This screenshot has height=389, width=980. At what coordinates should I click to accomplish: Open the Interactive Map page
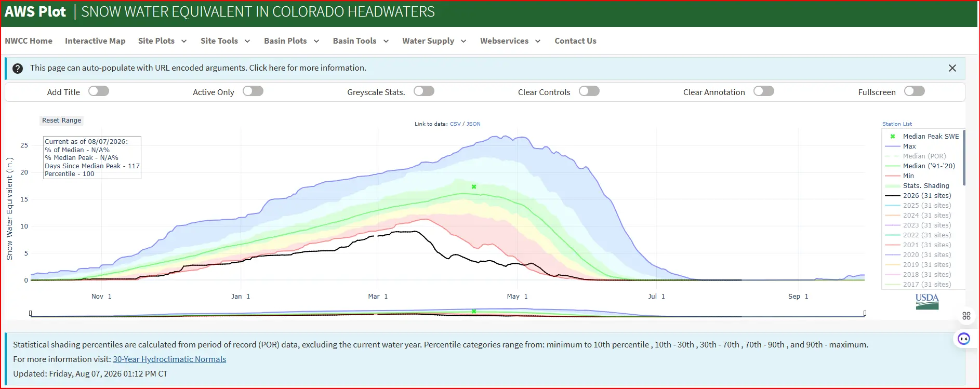[95, 41]
